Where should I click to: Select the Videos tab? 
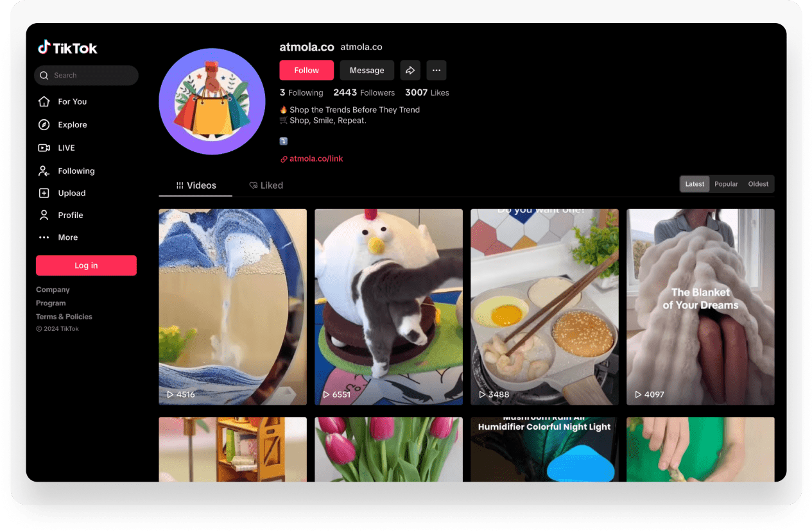(195, 185)
